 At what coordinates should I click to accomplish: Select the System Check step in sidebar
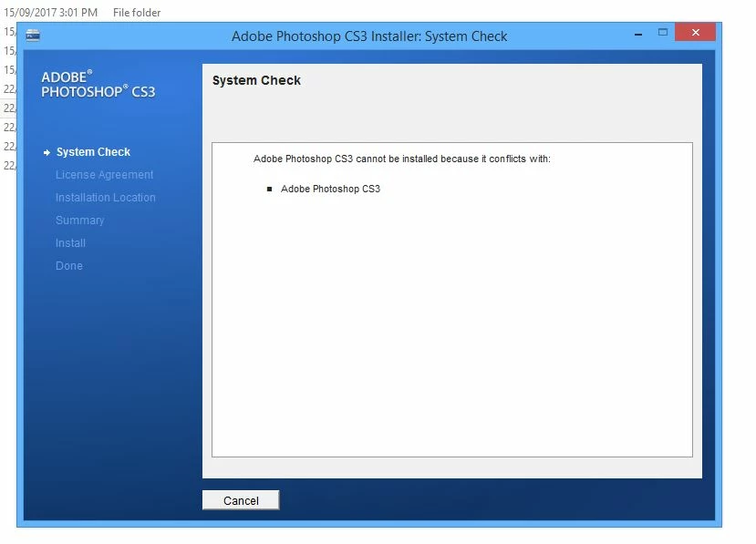coord(93,152)
